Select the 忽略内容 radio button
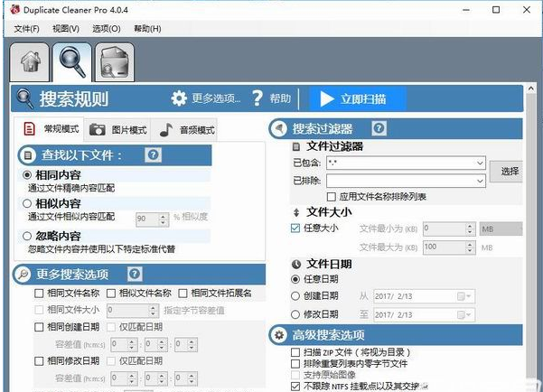The image size is (543, 392). 27,236
